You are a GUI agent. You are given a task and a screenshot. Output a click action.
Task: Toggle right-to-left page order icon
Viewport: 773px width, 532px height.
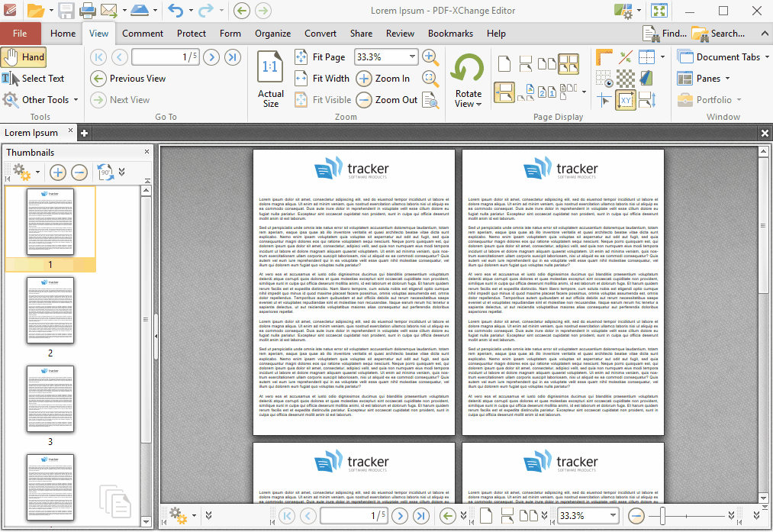(x=546, y=92)
